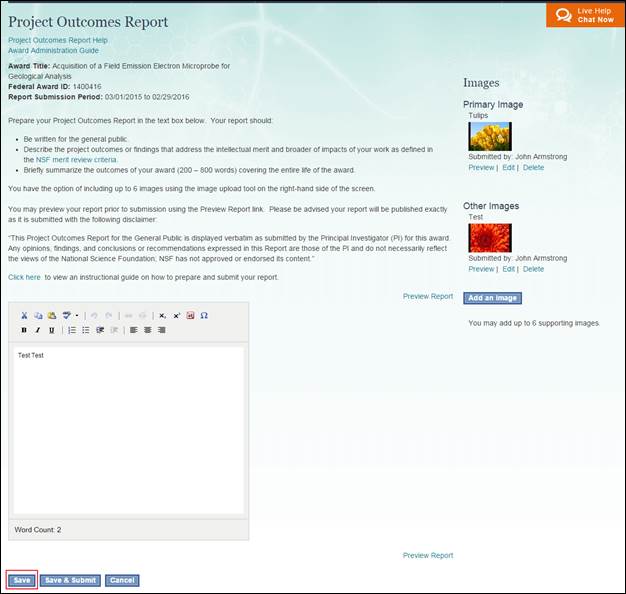Click the Paste icon in editor toolbar
The image size is (626, 594).
(x=51, y=315)
